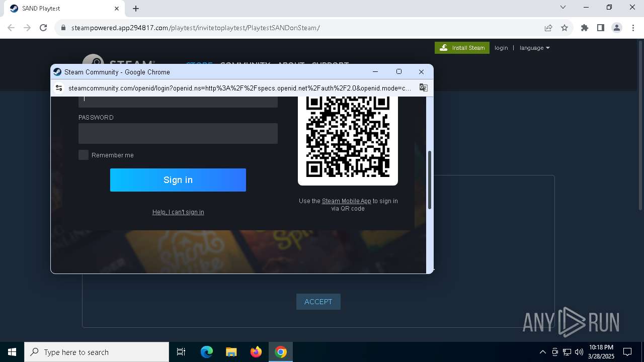Image resolution: width=644 pixels, height=362 pixels.
Task: Open the notification center icon
Action: click(x=627, y=352)
